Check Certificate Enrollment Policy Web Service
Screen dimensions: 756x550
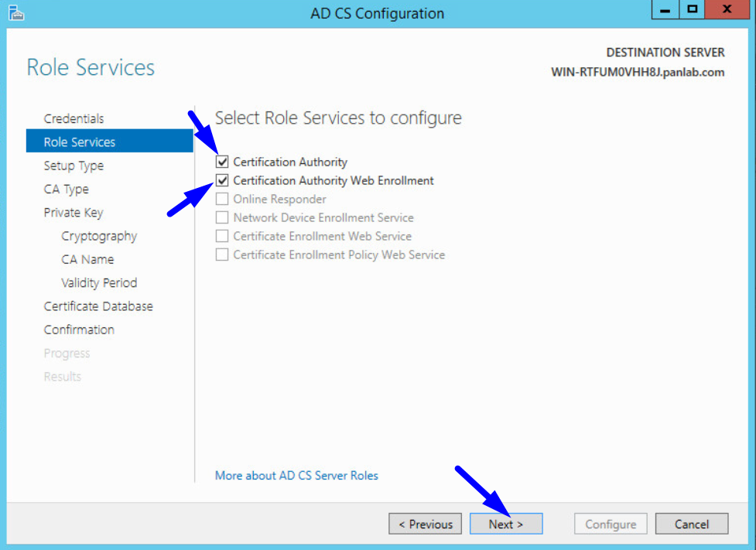coord(222,255)
